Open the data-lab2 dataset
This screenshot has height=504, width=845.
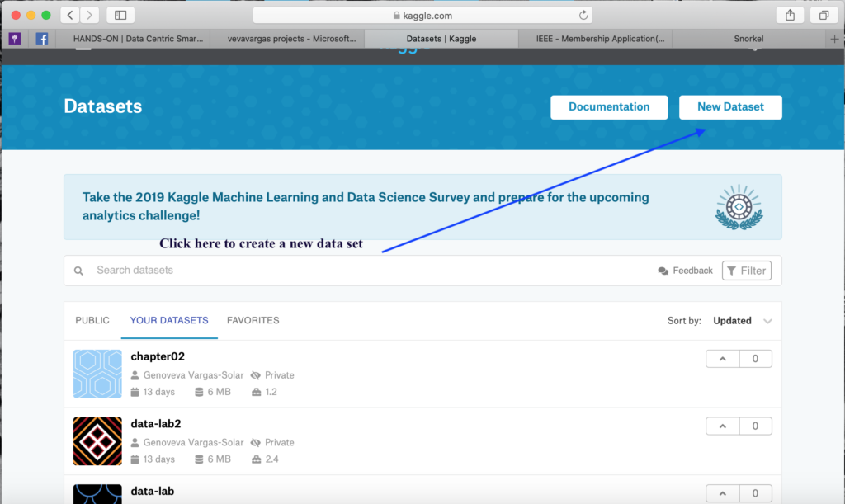point(156,424)
